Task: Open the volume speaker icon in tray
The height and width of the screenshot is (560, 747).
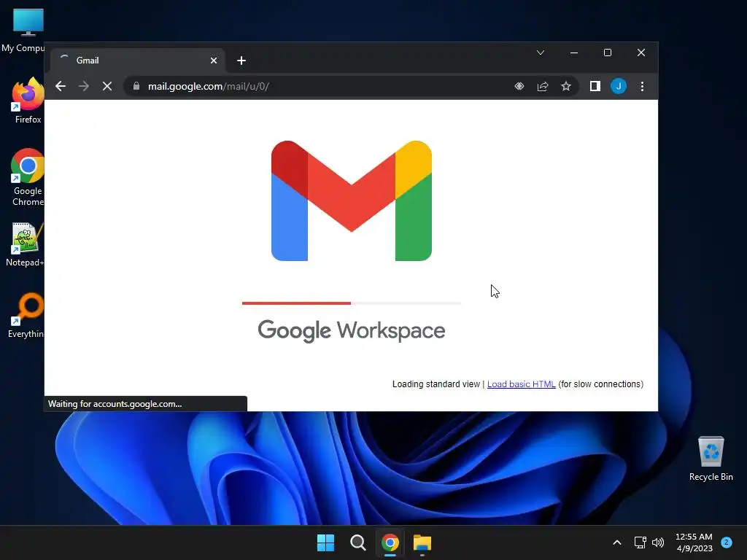Action: point(658,542)
